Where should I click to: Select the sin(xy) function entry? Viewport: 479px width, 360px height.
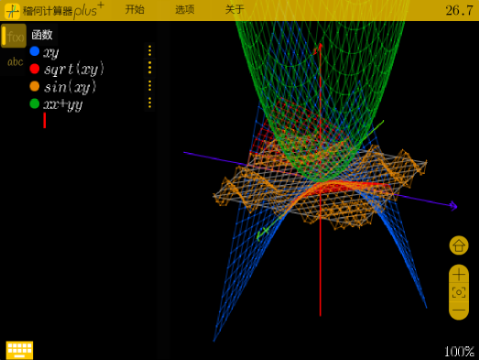70,87
